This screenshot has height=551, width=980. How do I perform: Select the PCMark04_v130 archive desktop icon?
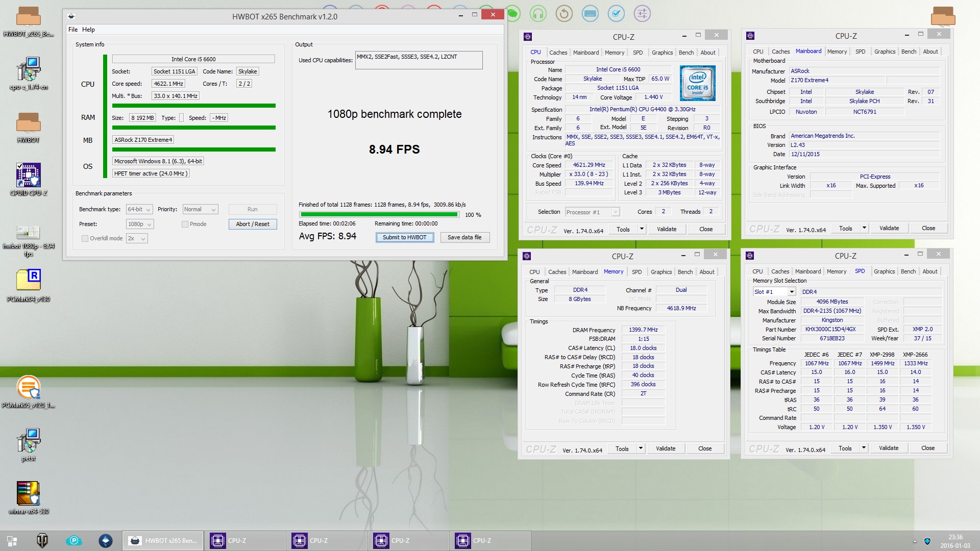click(28, 285)
